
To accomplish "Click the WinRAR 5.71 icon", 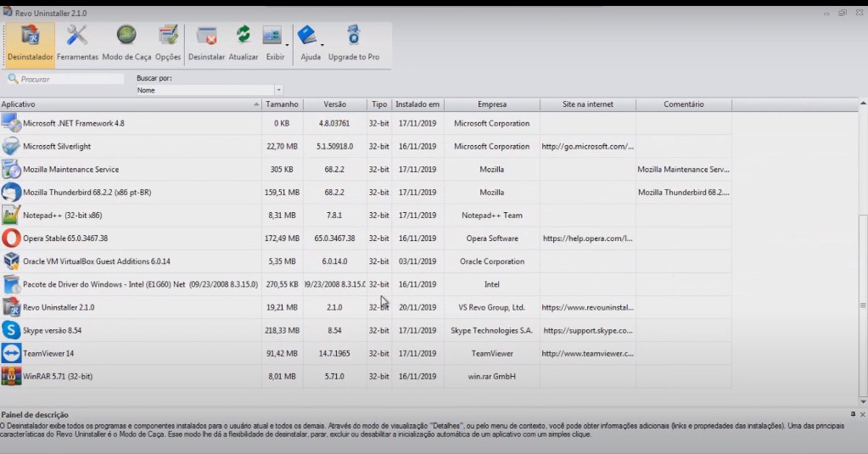I will pyautogui.click(x=11, y=376).
